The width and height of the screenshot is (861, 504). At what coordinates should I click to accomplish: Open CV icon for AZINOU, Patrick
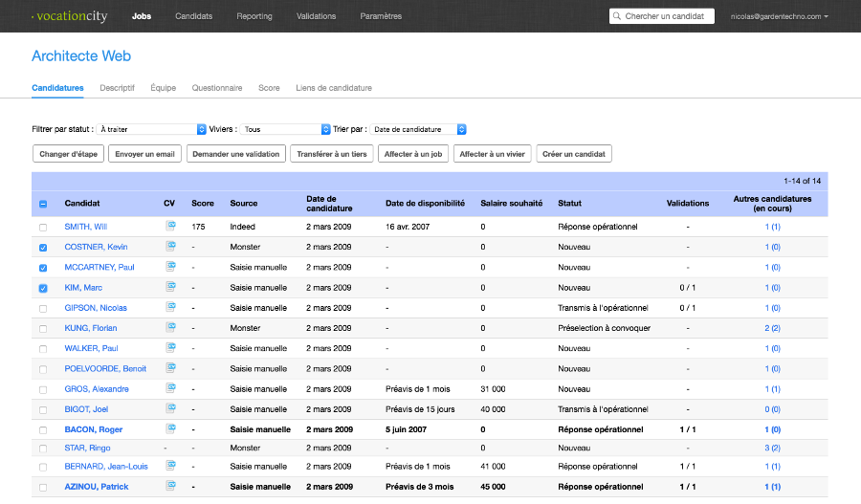170,487
